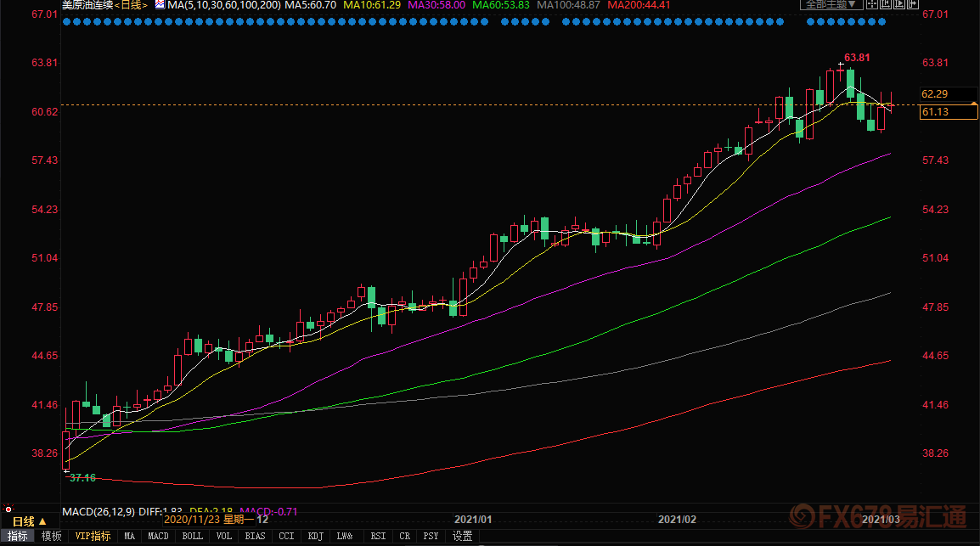Click the 美原油连续 chart title
Viewport: 980px width, 546px height.
[87, 4]
